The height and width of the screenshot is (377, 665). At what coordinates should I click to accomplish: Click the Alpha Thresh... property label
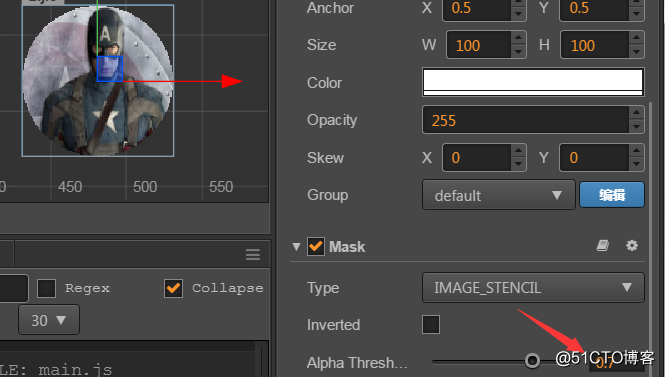pyautogui.click(x=357, y=363)
